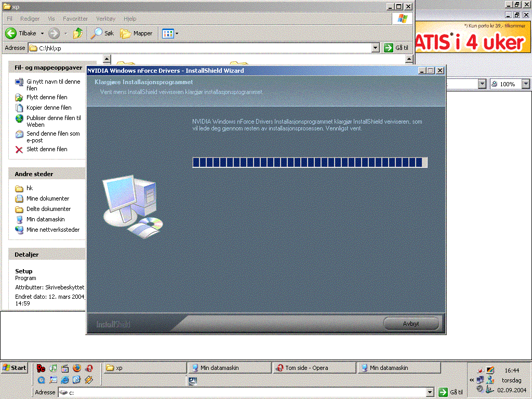532x399 pixels.
Task: Click the installation progress bar
Action: 310,163
